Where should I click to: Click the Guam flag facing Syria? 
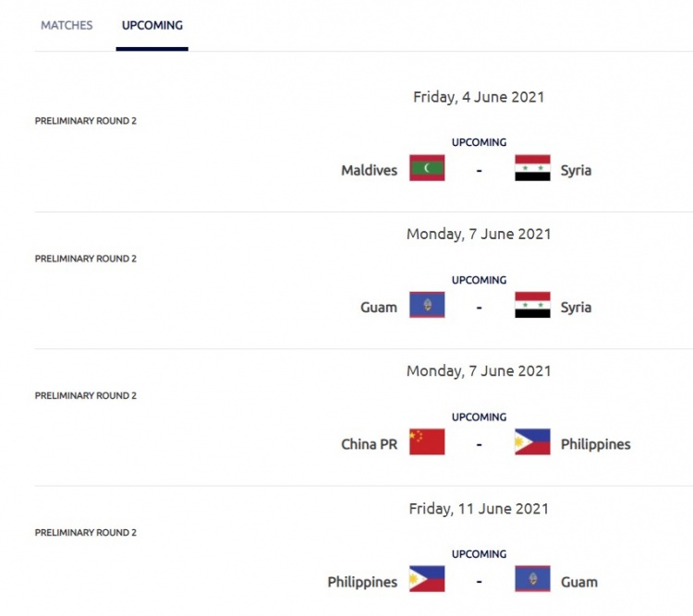point(427,305)
